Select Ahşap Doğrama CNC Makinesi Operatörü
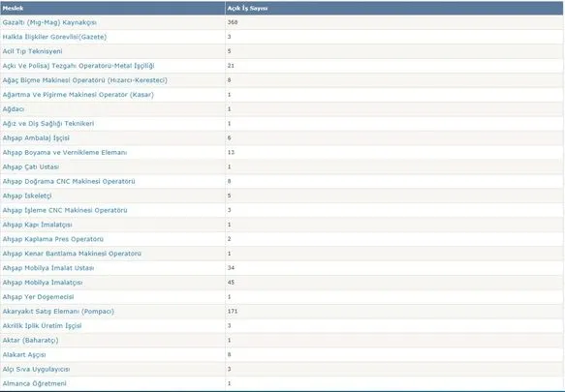The image size is (565, 392). 69,181
